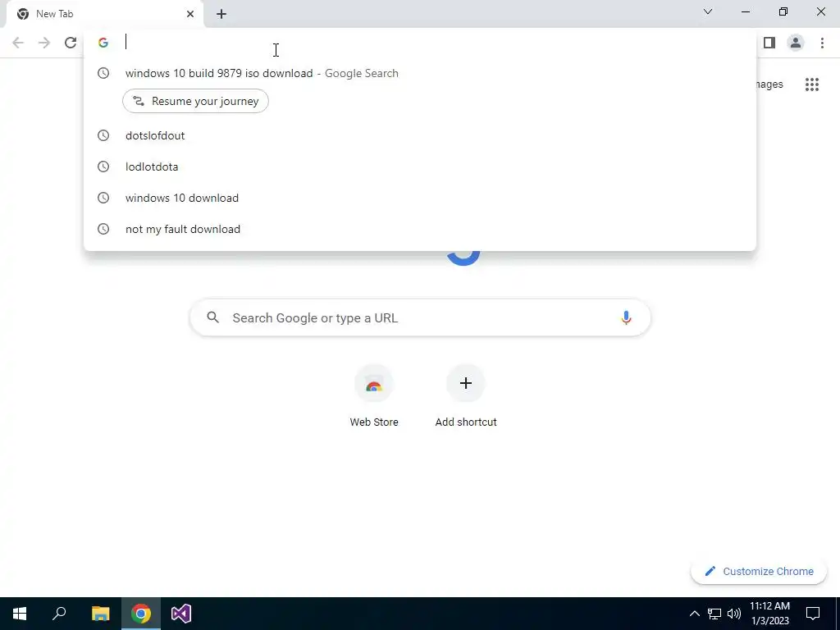This screenshot has width=840, height=630.
Task: Click the magnifier icon in the search box
Action: (212, 317)
